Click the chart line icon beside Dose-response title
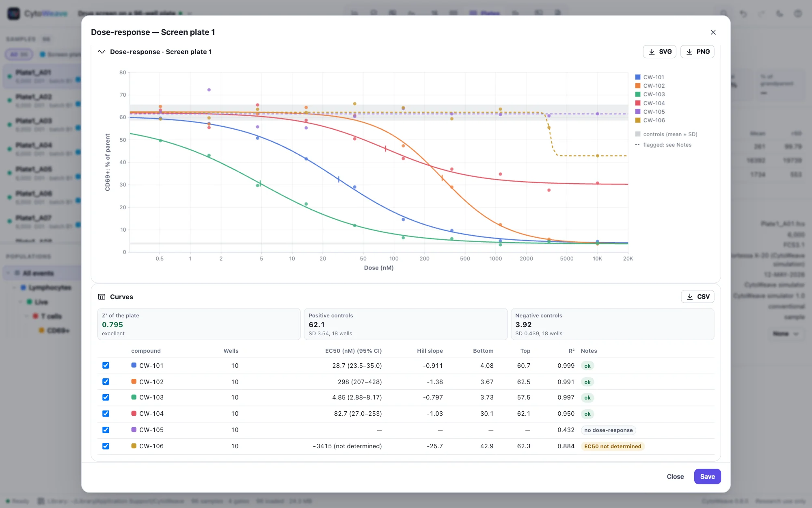812x508 pixels. point(101,52)
